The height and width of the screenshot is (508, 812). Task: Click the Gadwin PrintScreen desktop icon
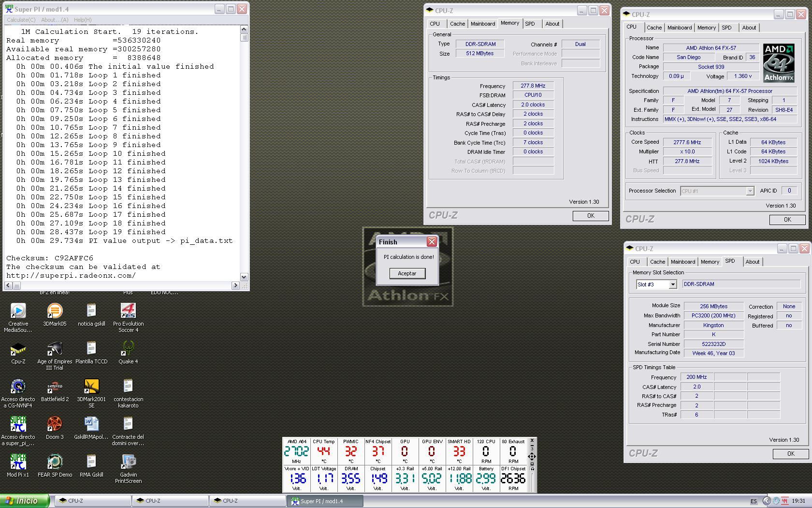(x=128, y=462)
